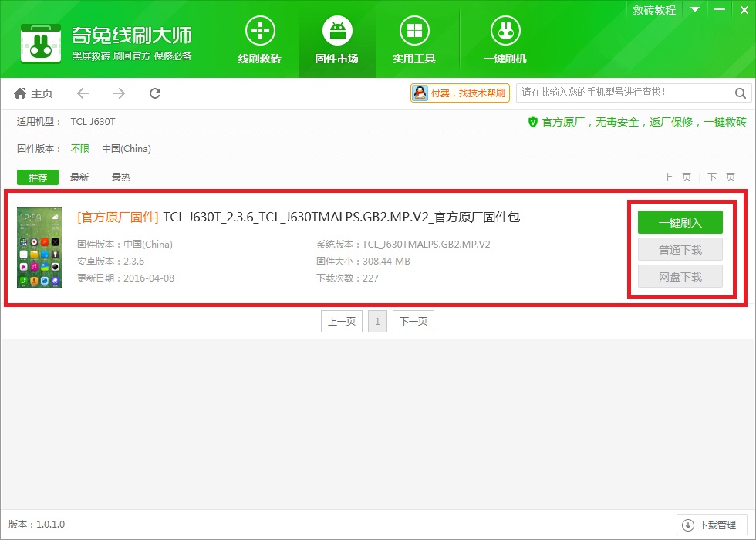
Task: Select the 最热 hottest sorting tab
Action: coord(121,177)
